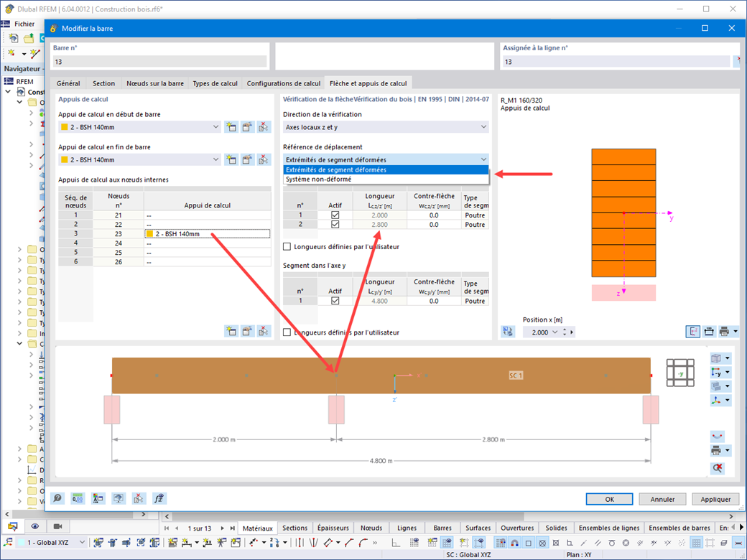Click the OK button
Viewport: 747px width, 560px height.
609,499
